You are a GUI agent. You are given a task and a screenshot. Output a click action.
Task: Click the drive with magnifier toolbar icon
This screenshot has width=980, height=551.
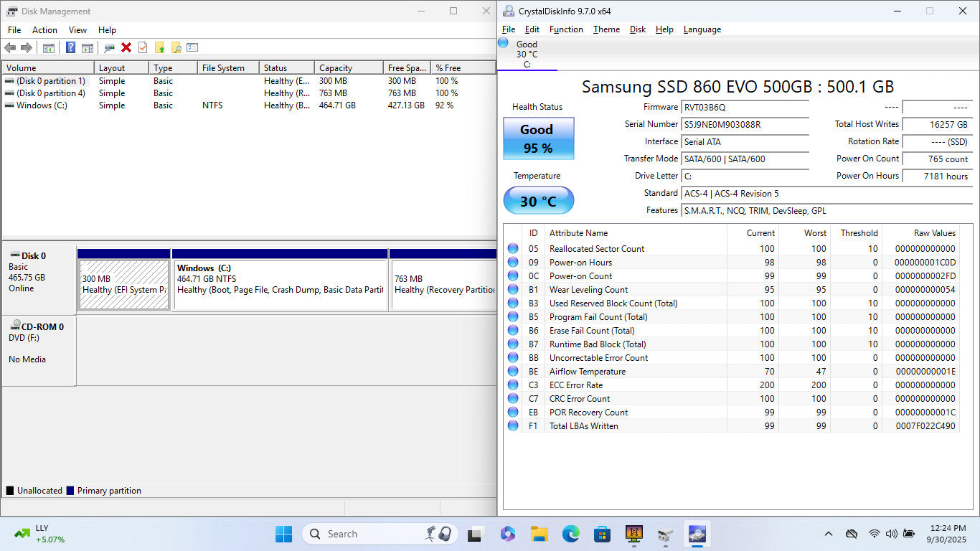pos(109,47)
